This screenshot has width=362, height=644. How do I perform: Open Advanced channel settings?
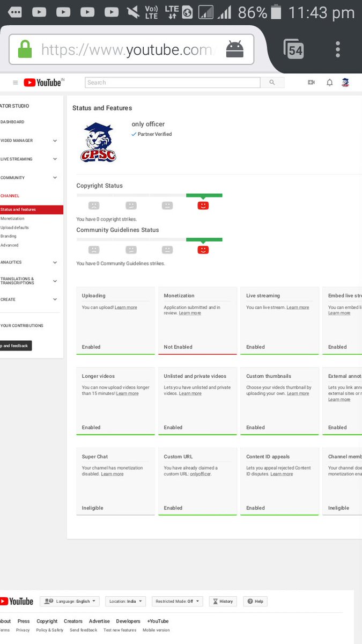coord(10,245)
